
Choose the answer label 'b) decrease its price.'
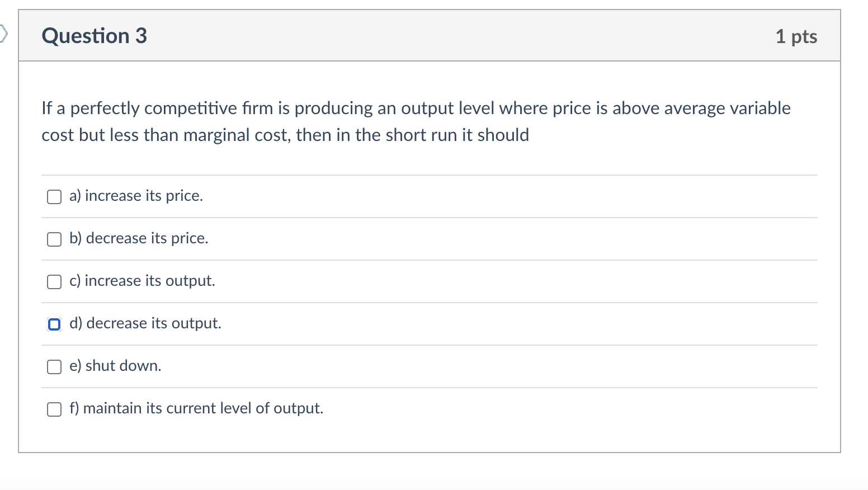click(x=139, y=238)
